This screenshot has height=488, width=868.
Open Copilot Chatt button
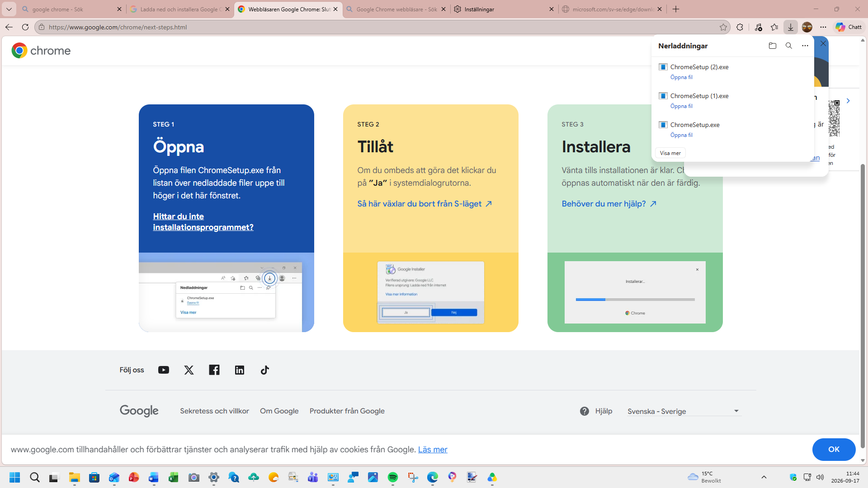849,27
